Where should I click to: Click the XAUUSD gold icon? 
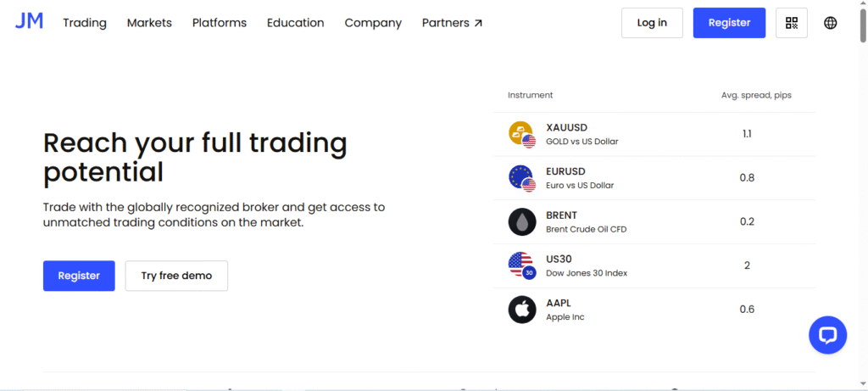(x=522, y=135)
